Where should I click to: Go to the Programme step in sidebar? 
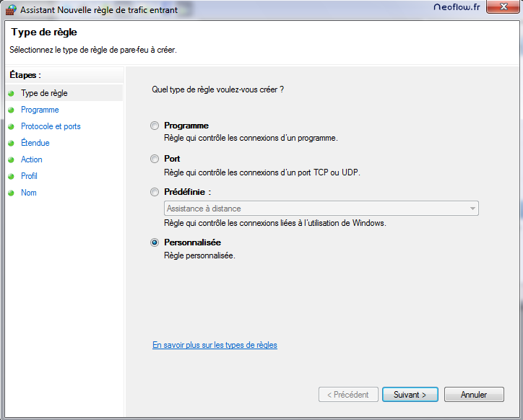click(40, 110)
